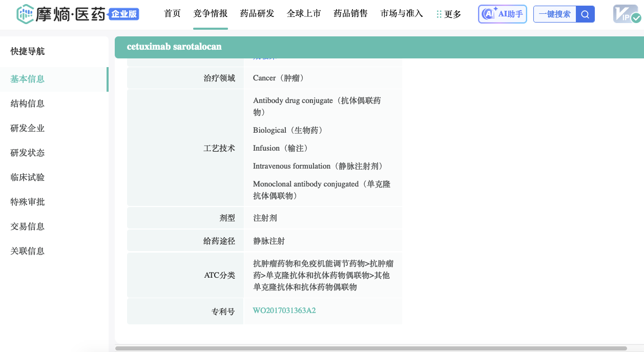Jump to 基本信息 in quick navigation
This screenshot has height=352, width=644.
pos(28,79)
